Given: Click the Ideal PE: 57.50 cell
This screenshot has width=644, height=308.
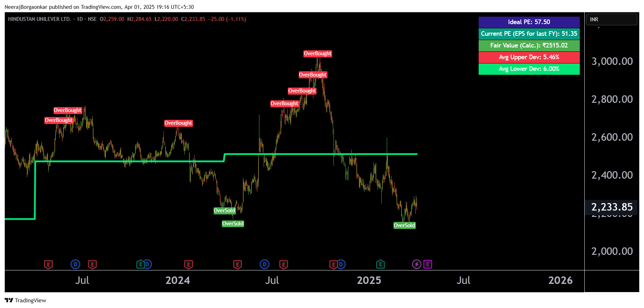Looking at the screenshot, I should (529, 22).
